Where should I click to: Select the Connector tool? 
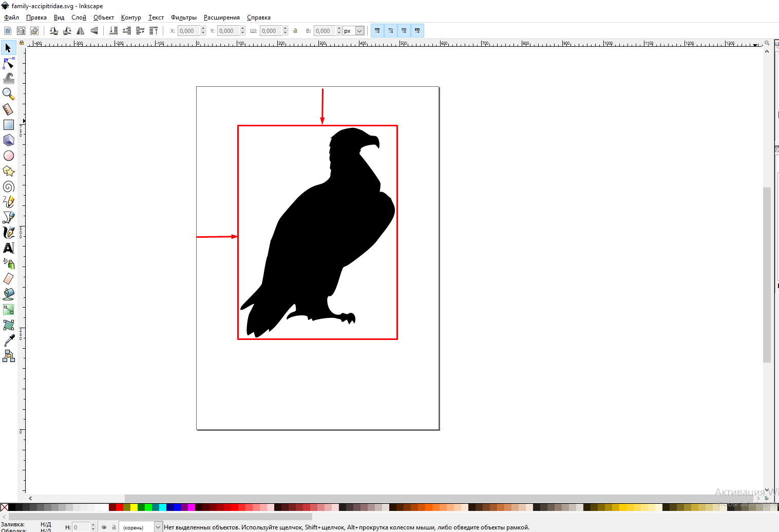click(8, 356)
